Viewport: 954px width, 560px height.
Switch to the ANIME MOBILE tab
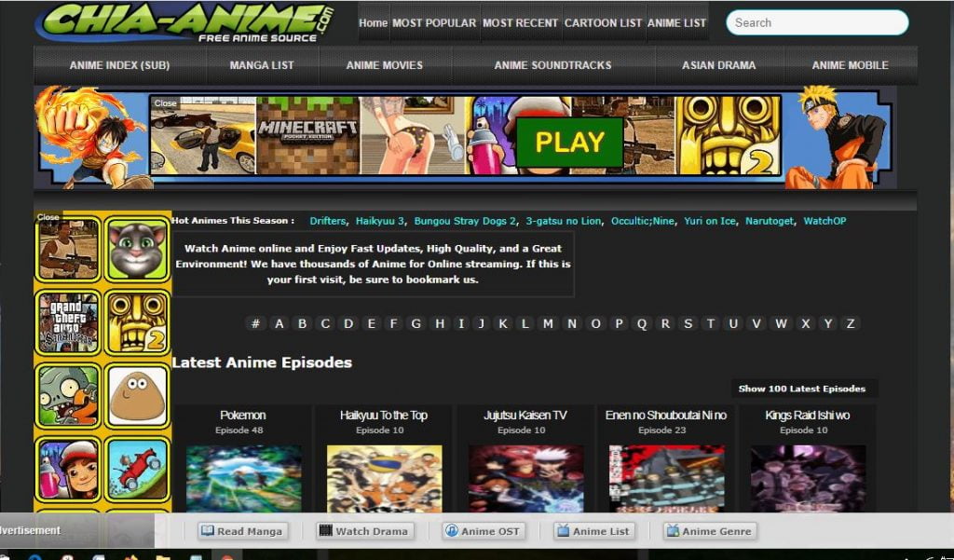click(850, 65)
